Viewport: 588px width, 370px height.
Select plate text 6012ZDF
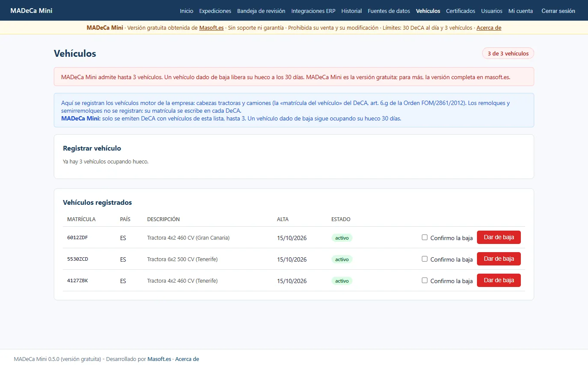[77, 237]
